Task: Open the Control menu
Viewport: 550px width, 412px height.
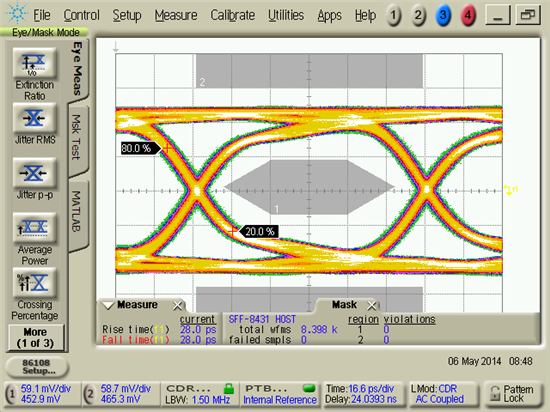Action: coord(81,15)
